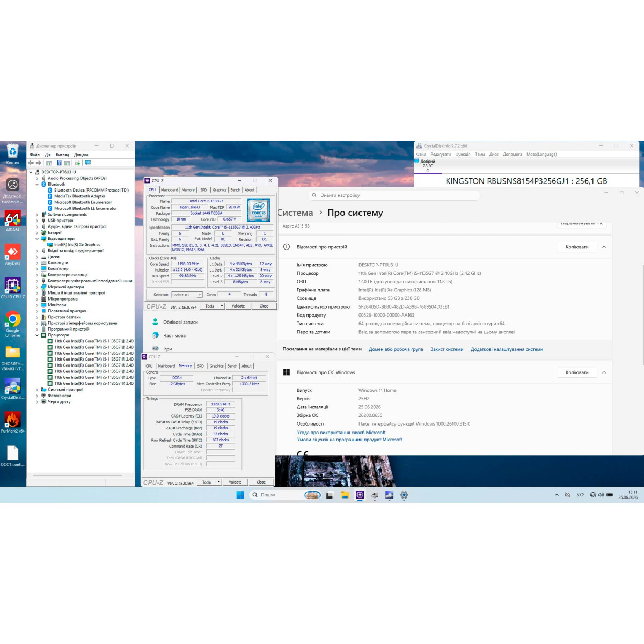644x644 pixels.
Task: Click scan for hardware changes toolbar icon
Action: click(x=87, y=163)
